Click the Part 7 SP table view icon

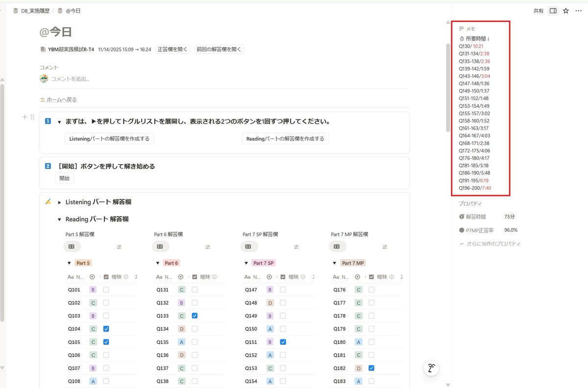249,246
